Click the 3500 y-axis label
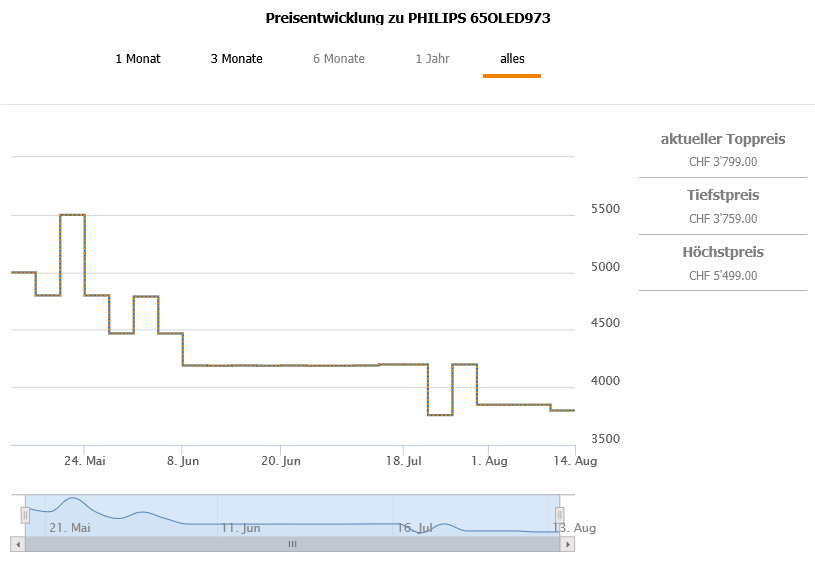This screenshot has width=815, height=569. 606,439
